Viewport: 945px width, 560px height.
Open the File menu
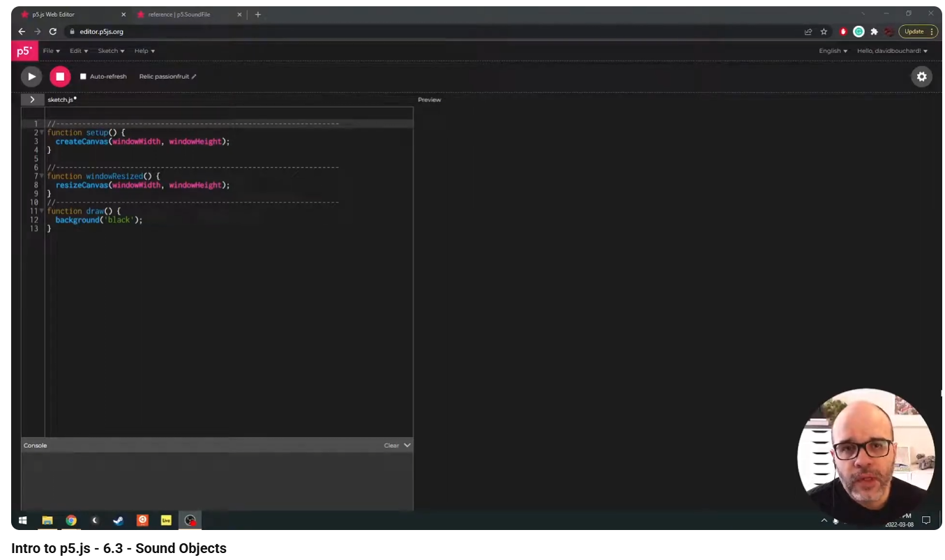51,51
